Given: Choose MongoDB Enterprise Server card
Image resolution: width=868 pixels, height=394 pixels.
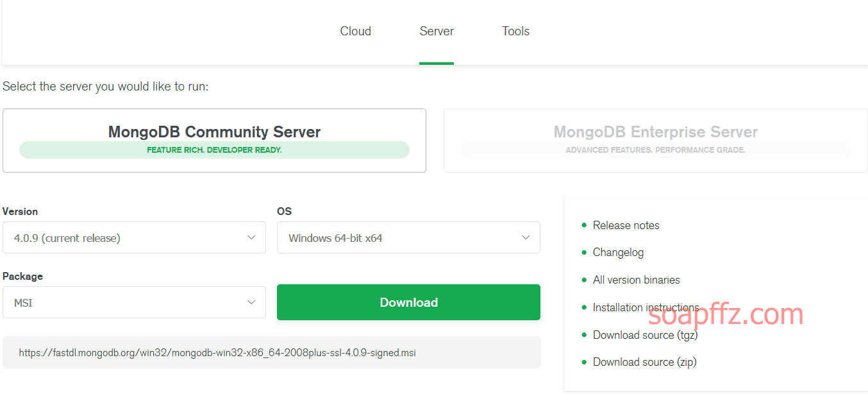Looking at the screenshot, I should [x=655, y=141].
